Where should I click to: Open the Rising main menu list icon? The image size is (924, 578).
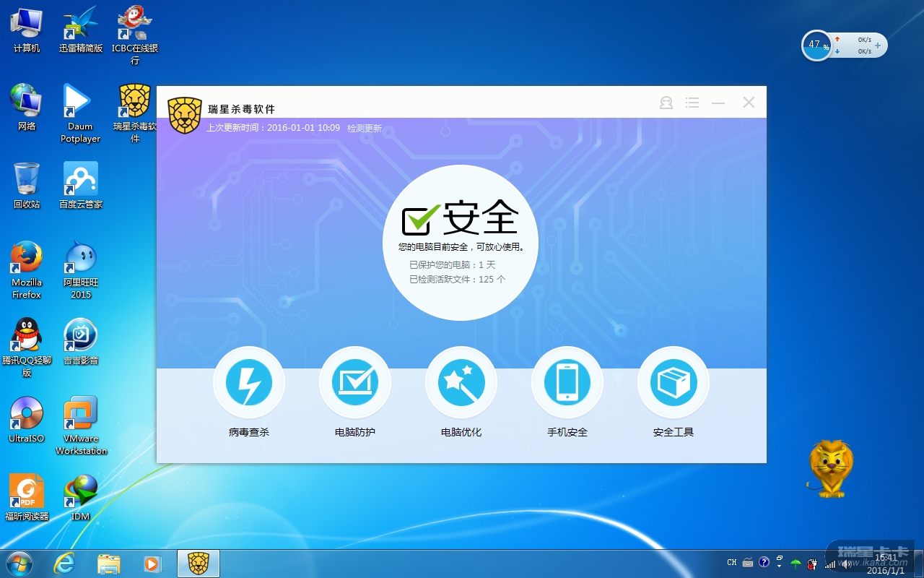(692, 103)
